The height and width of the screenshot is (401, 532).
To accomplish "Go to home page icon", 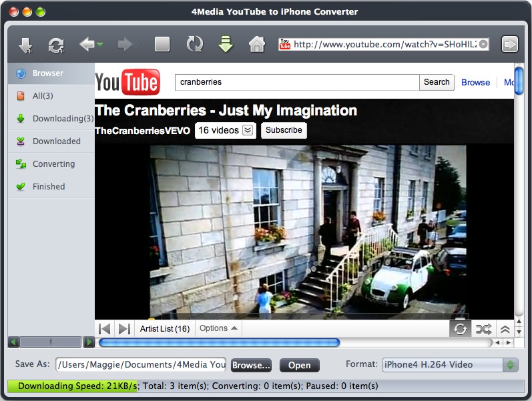I will click(257, 44).
